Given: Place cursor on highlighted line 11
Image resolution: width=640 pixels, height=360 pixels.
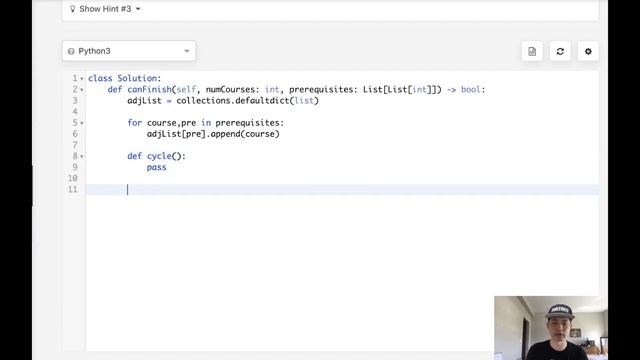Looking at the screenshot, I should [x=342, y=189].
